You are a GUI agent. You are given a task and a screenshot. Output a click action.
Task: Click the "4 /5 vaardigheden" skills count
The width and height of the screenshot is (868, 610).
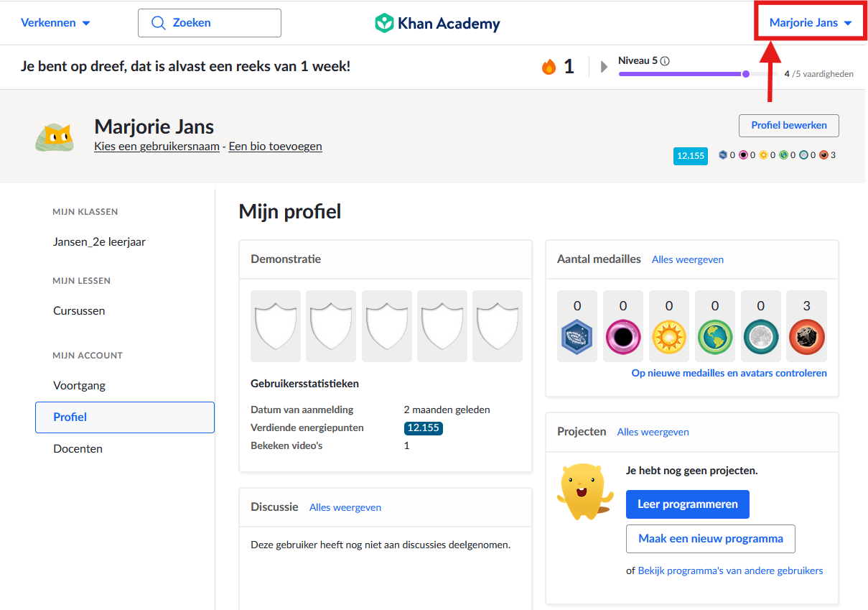818,74
